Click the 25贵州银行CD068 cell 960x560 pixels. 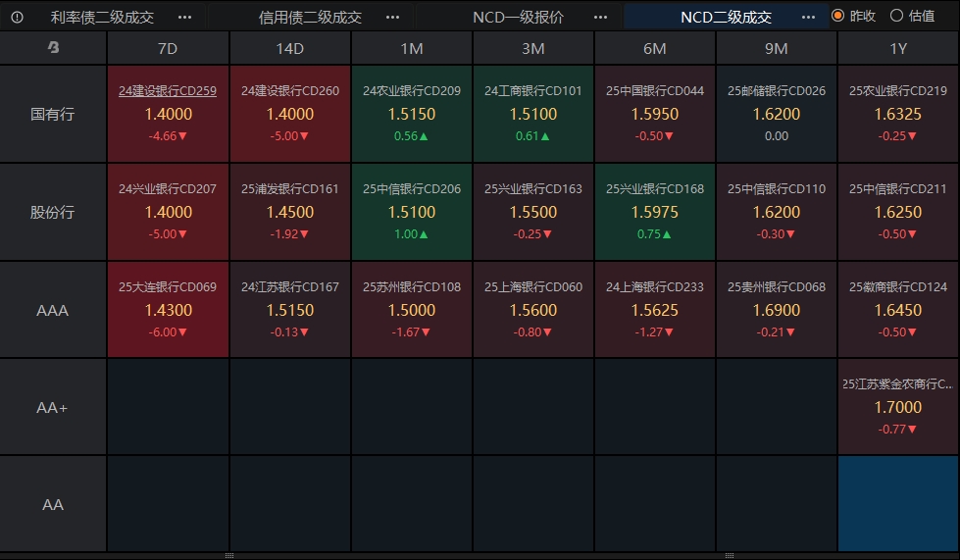pyautogui.click(x=777, y=310)
